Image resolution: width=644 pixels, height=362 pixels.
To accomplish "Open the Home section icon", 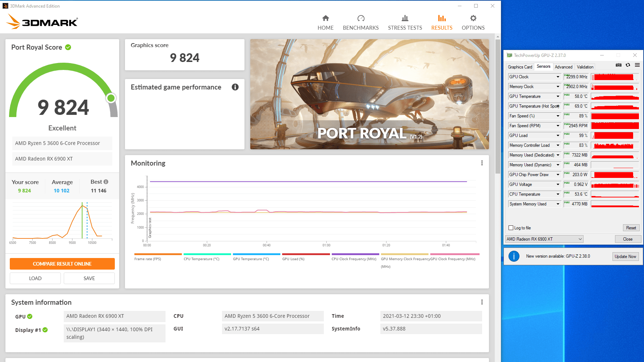I will 326,18.
